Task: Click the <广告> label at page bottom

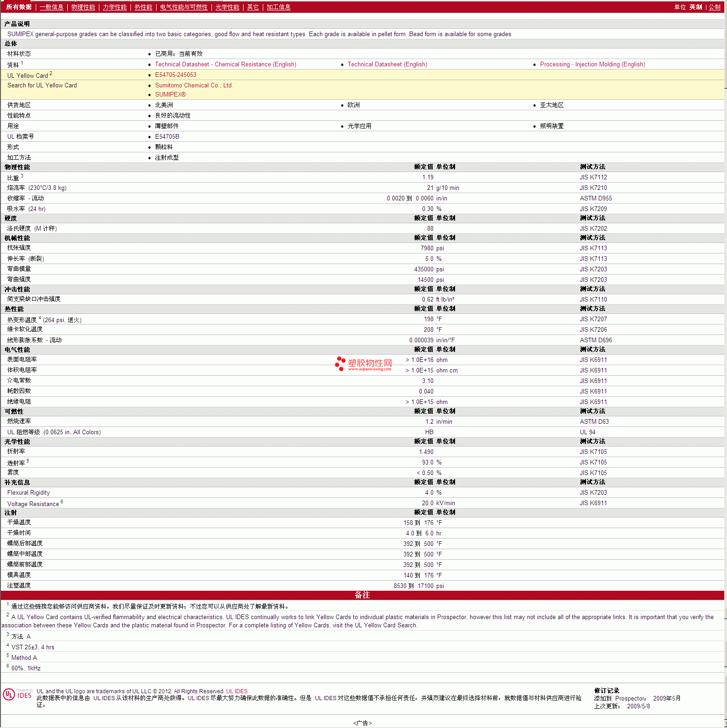Action: (x=362, y=723)
